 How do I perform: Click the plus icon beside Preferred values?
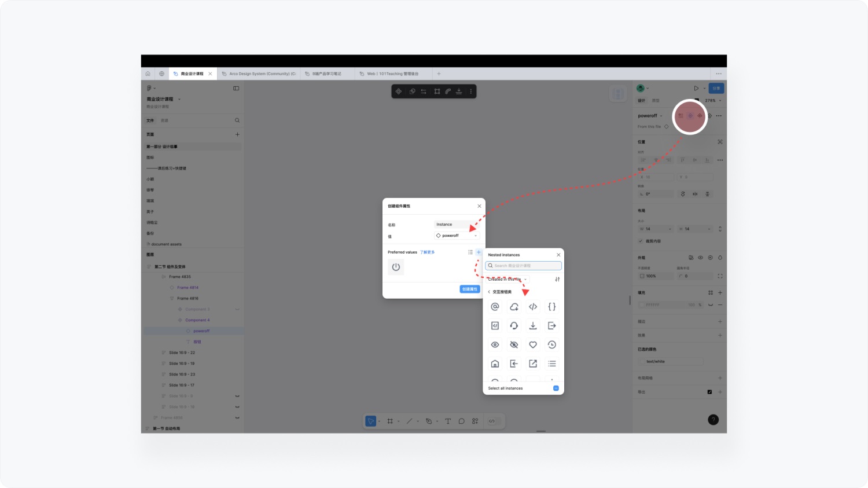[x=479, y=252]
